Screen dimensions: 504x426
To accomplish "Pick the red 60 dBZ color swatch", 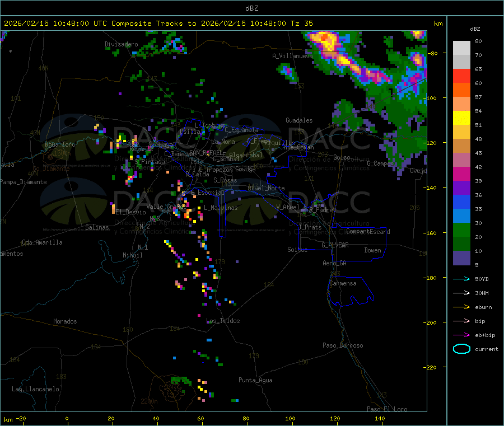I will [461, 76].
